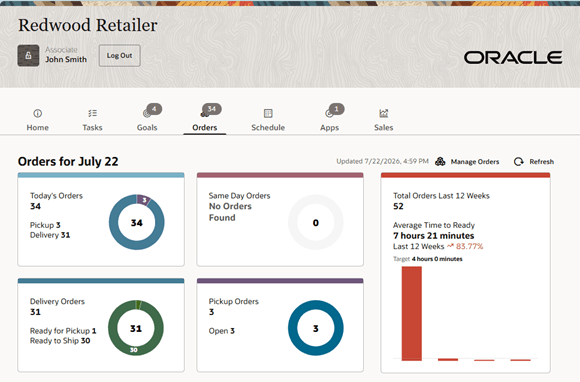580x382 pixels.
Task: Click the Delivery 31 line
Action: tap(50, 235)
